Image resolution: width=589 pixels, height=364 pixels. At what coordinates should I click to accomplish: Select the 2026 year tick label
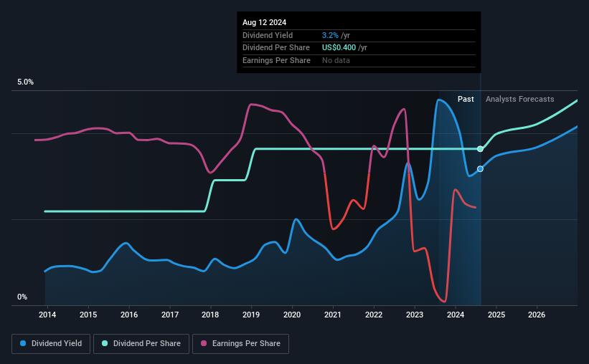(x=537, y=315)
